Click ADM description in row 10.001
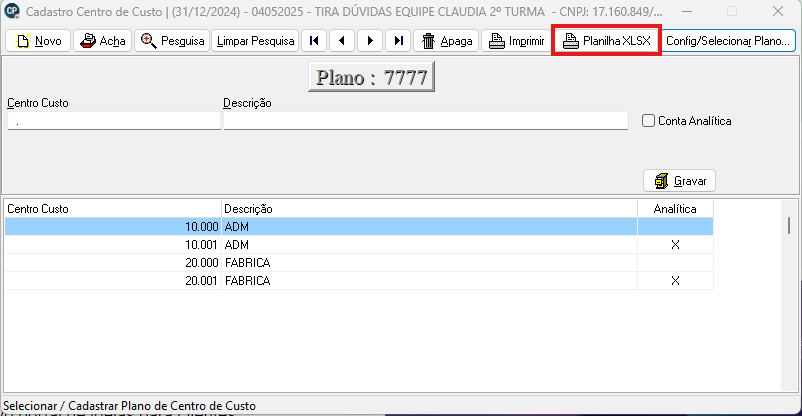This screenshot has width=802, height=416. (237, 245)
